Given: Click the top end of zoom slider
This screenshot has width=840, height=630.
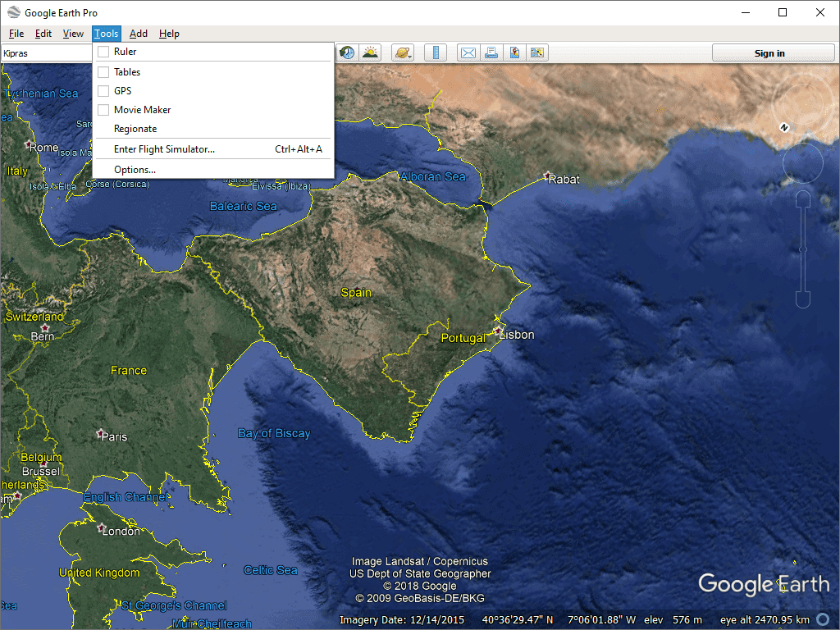Looking at the screenshot, I should [802, 199].
